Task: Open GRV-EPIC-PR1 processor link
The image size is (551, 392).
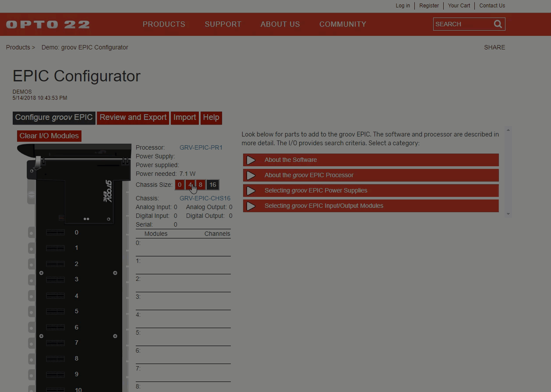Action: click(x=201, y=147)
